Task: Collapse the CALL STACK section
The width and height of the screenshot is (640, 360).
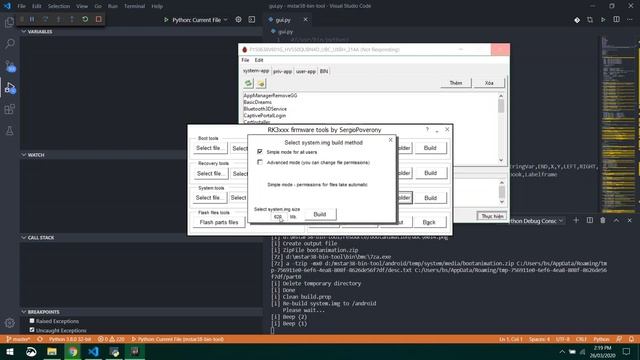Action: point(24,237)
